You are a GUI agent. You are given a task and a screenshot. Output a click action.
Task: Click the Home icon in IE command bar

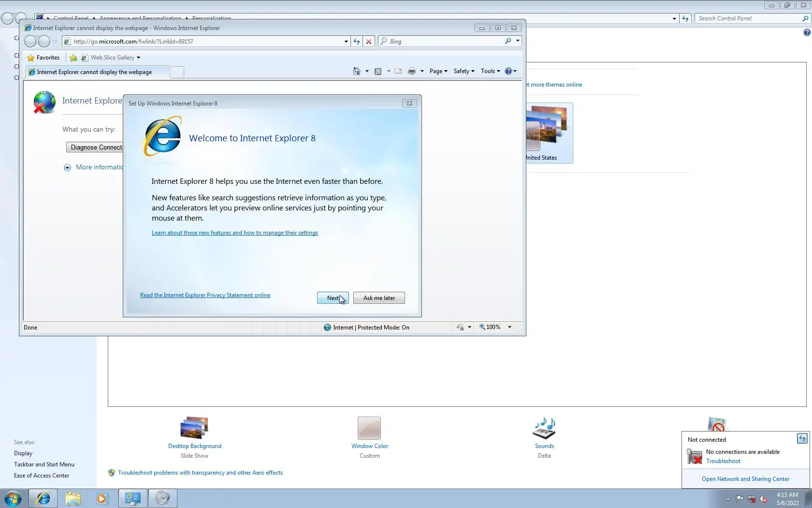pyautogui.click(x=357, y=71)
